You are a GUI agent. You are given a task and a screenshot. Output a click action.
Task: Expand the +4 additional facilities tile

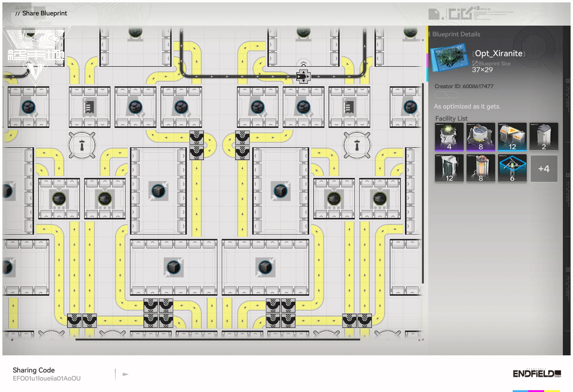543,169
